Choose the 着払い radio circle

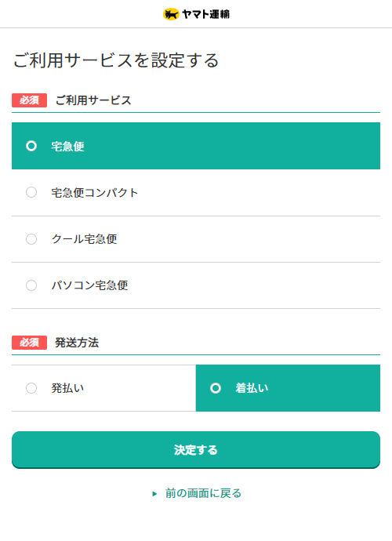(x=216, y=388)
